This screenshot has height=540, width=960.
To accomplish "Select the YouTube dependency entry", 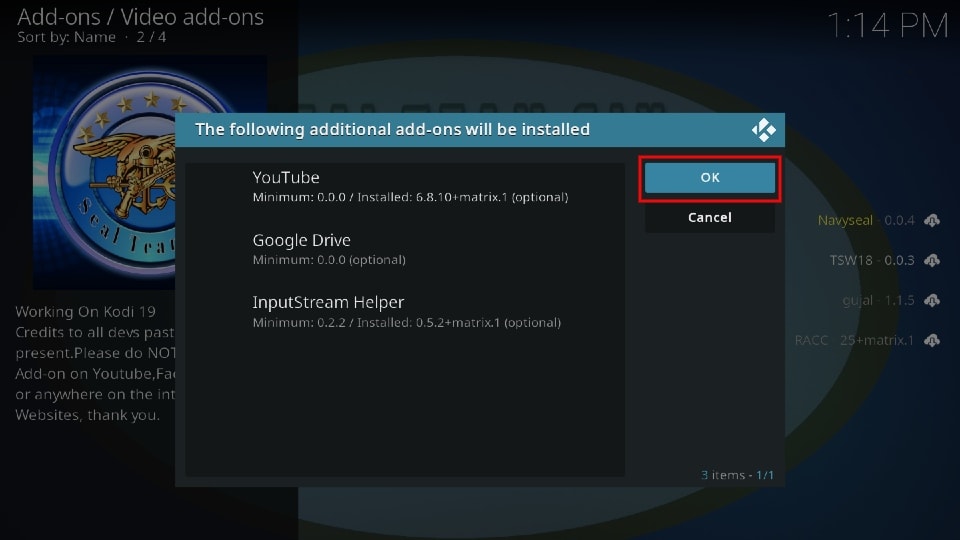I will pos(405,187).
